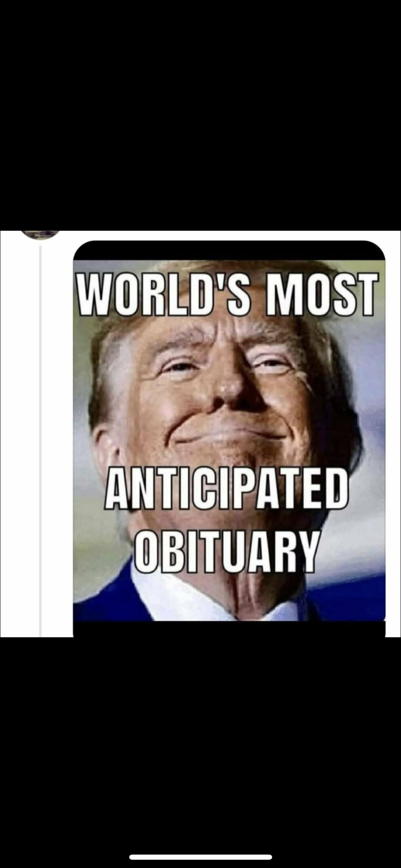Tap the partially visible profile avatar
The height and width of the screenshot is (868, 401).
point(41,234)
